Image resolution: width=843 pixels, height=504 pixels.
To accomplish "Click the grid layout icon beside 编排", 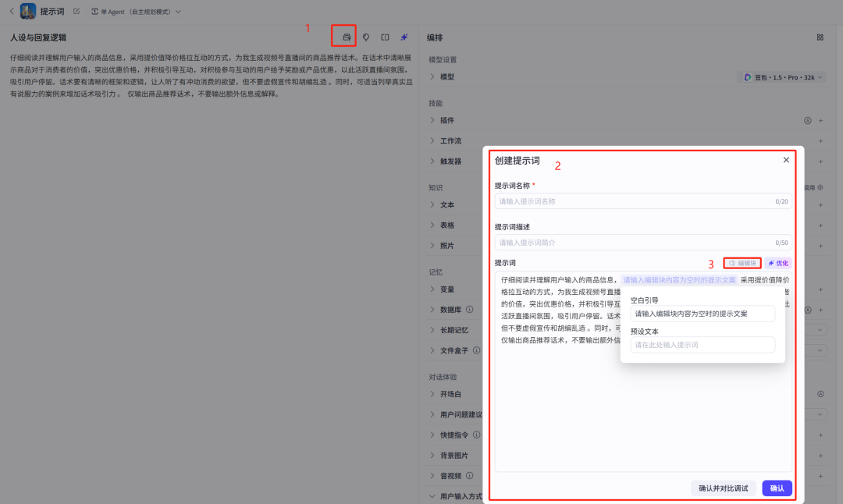I will pos(820,37).
